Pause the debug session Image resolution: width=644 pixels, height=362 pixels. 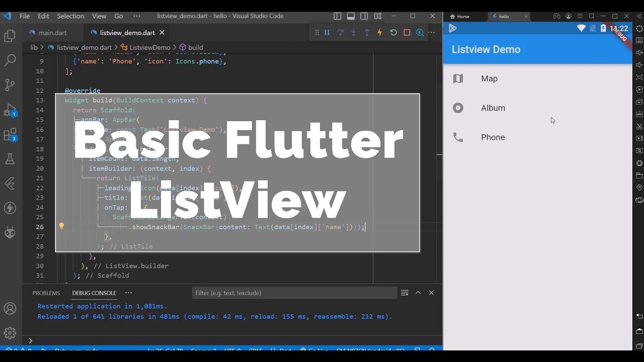click(327, 33)
